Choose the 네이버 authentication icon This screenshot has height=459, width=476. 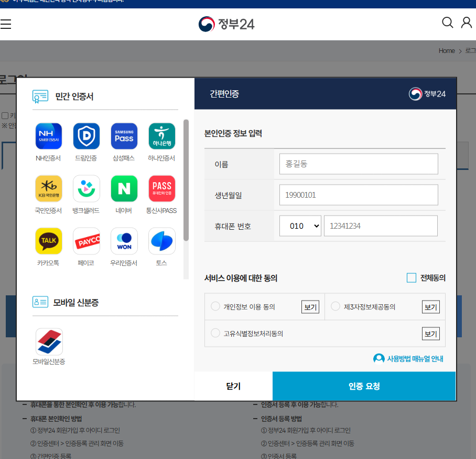tap(124, 188)
